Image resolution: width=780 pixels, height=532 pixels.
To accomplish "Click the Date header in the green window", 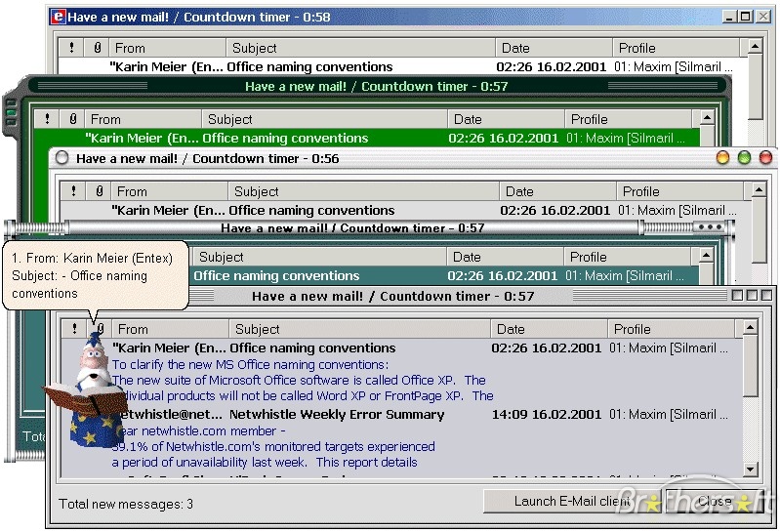I will [x=507, y=119].
